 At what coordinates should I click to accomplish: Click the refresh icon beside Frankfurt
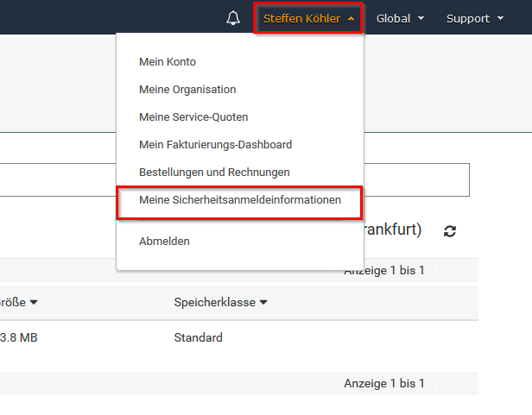[450, 230]
